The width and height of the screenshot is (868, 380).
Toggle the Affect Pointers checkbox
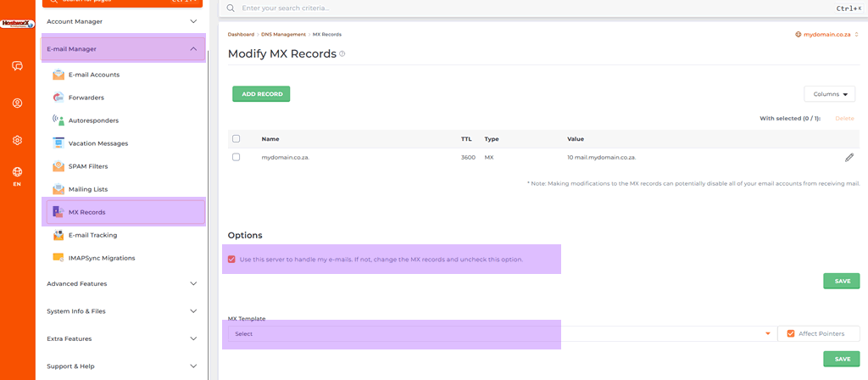coord(791,333)
